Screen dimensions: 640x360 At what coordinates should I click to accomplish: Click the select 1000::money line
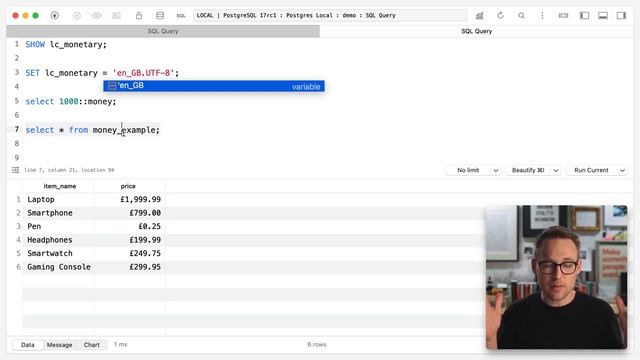pyautogui.click(x=71, y=102)
